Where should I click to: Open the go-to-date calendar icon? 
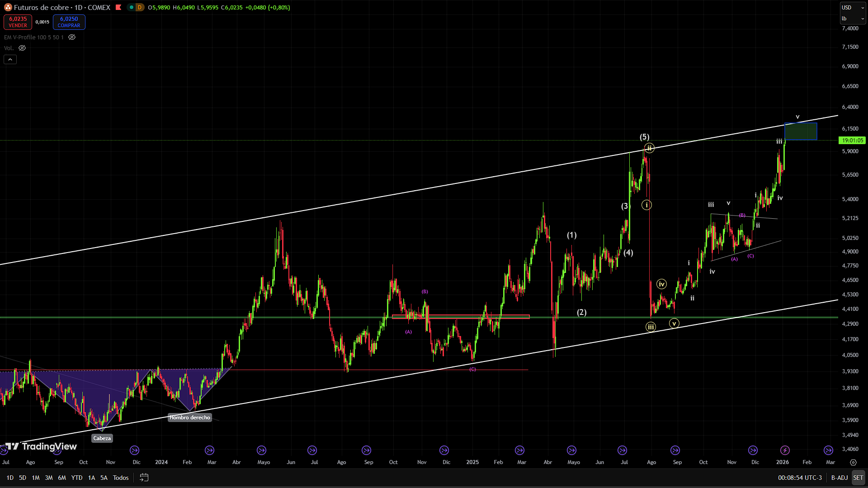point(144,478)
